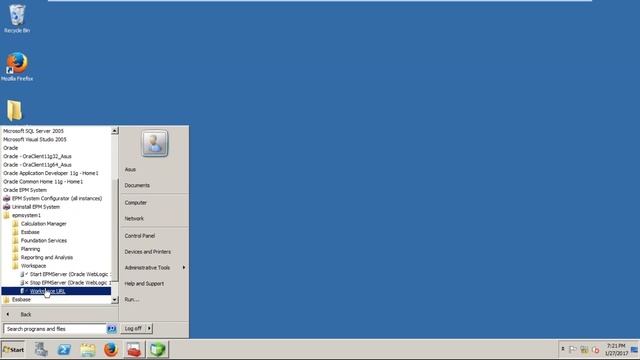Click the network tray icon

point(584,350)
